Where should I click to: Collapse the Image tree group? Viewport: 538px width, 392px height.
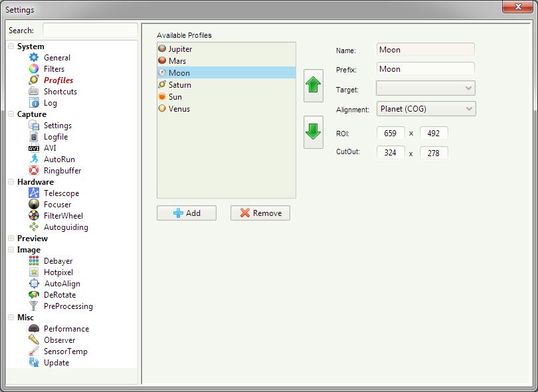point(11,250)
